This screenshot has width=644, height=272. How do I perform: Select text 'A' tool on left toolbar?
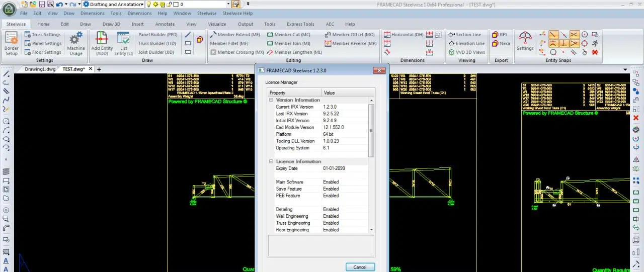pyautogui.click(x=6, y=261)
